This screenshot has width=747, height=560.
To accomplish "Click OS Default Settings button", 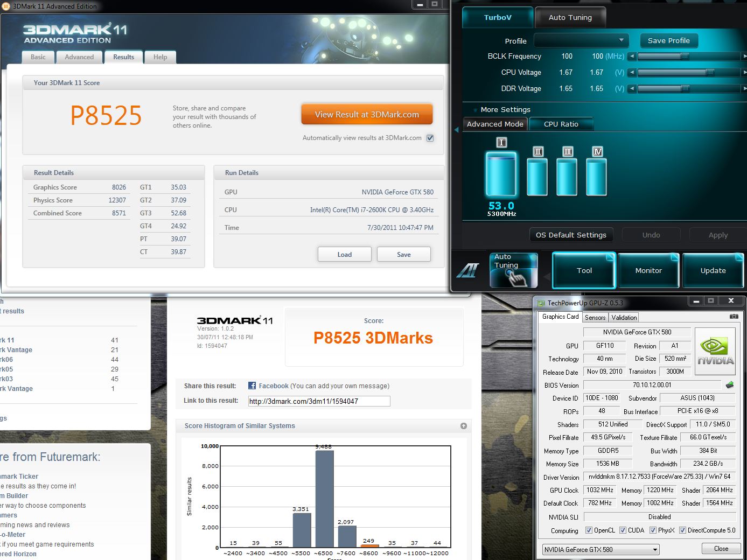I will 571,235.
